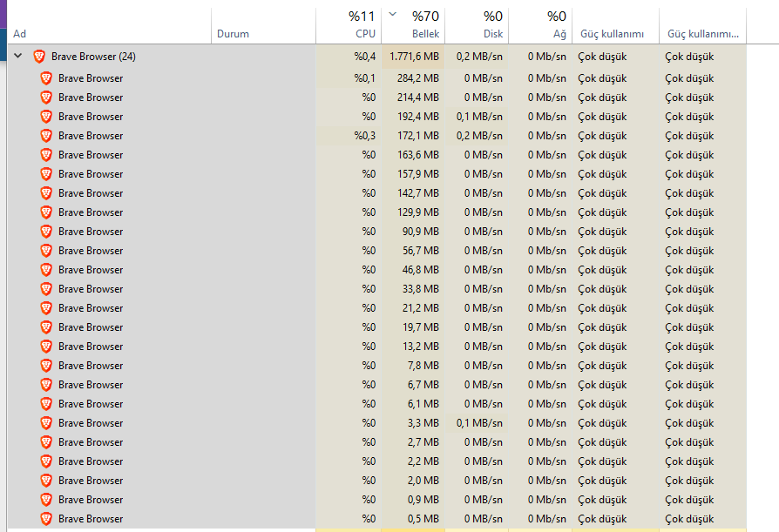Click the 21,2 MB memory value
The height and width of the screenshot is (532, 779).
coord(421,308)
